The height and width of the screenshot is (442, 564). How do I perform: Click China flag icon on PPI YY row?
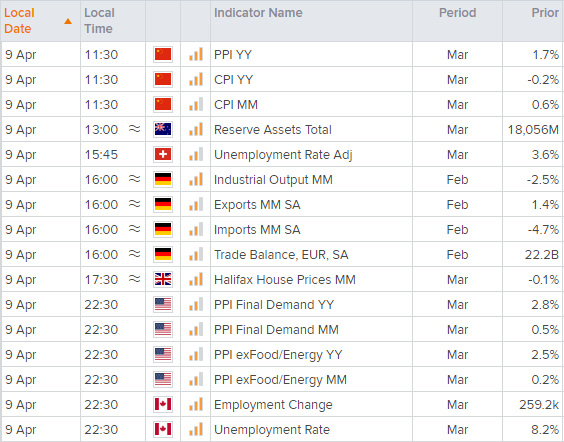(x=163, y=54)
